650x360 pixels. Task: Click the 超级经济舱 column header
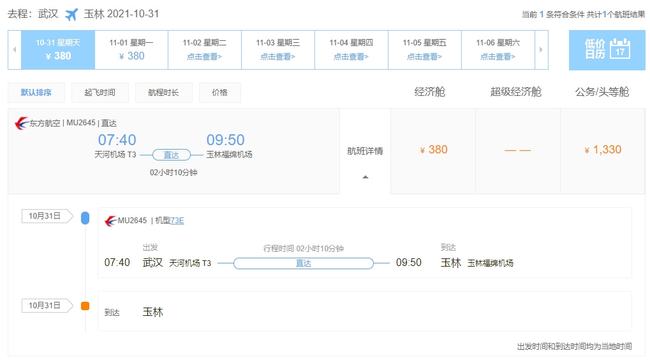tap(516, 92)
